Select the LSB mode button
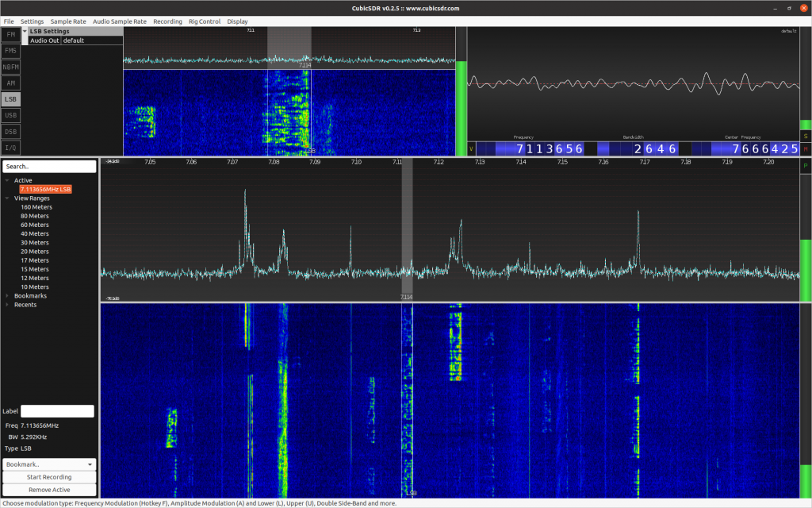The image size is (812, 508). pos(10,99)
